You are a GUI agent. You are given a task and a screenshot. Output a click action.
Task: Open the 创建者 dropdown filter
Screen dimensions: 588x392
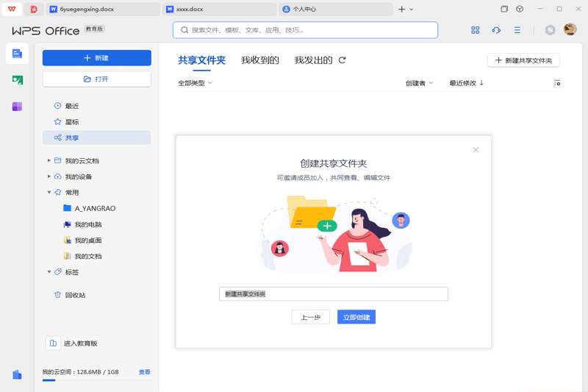[x=419, y=83]
